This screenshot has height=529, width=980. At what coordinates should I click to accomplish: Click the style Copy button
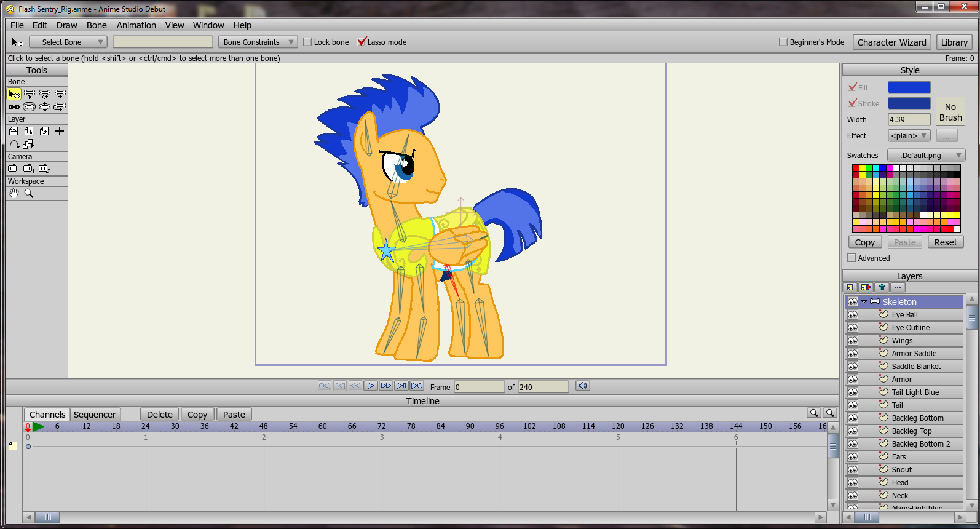(865, 242)
